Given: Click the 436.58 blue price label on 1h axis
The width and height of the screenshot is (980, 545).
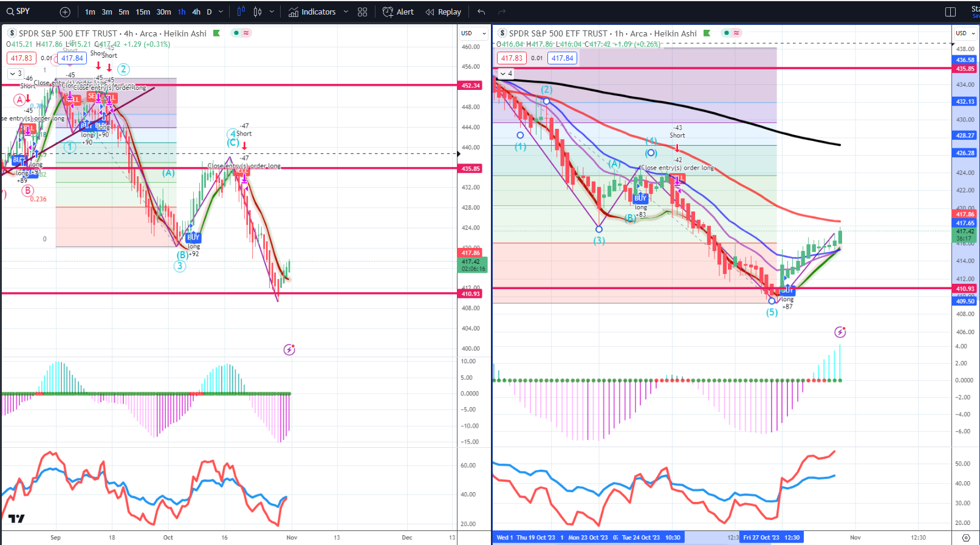Looking at the screenshot, I should 965,60.
